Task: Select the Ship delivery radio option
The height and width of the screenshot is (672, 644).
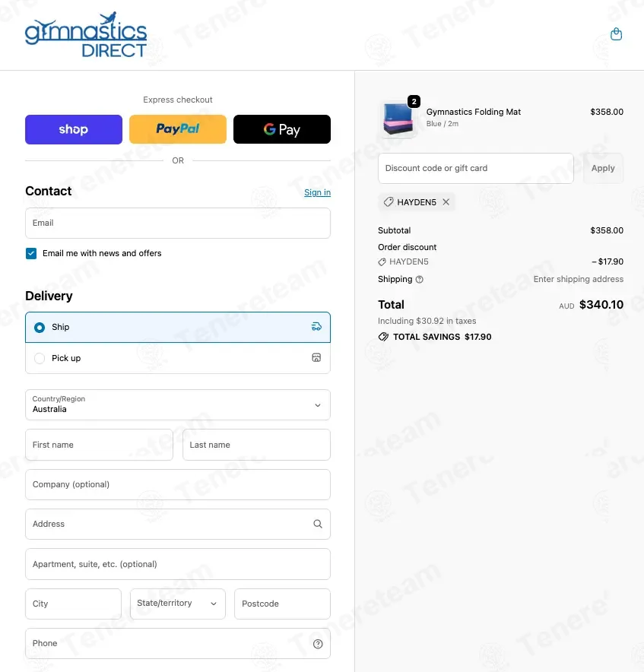Action: pos(40,328)
